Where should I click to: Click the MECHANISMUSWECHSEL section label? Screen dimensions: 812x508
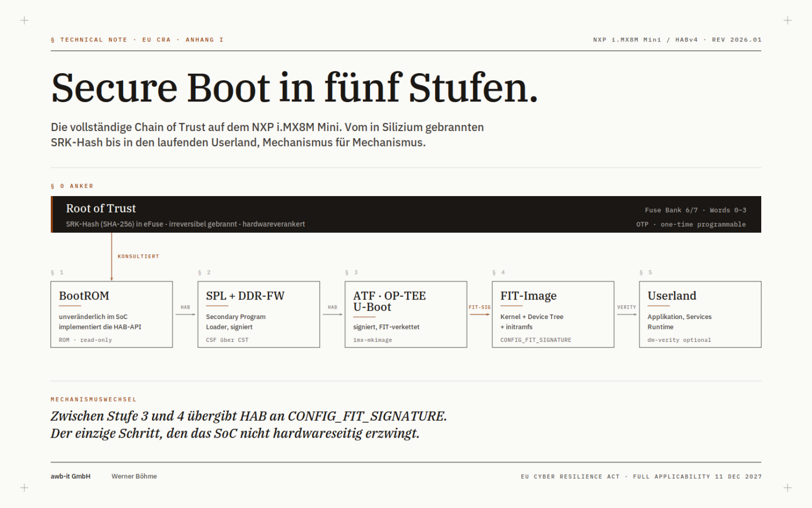tap(94, 399)
